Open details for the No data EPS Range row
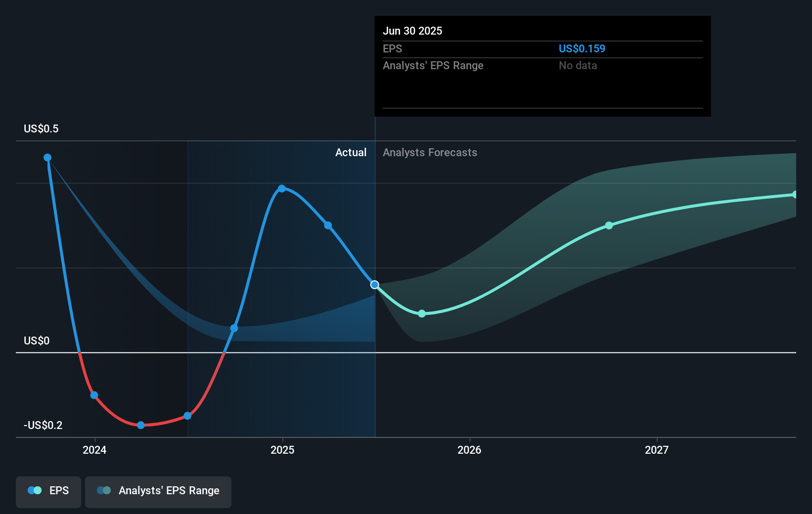This screenshot has width=812, height=514. (578, 65)
